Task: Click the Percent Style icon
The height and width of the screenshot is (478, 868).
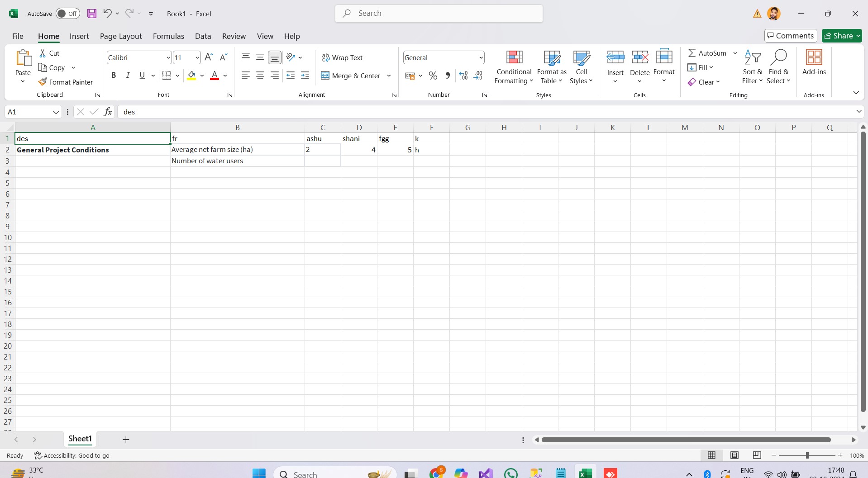Action: 433,76
